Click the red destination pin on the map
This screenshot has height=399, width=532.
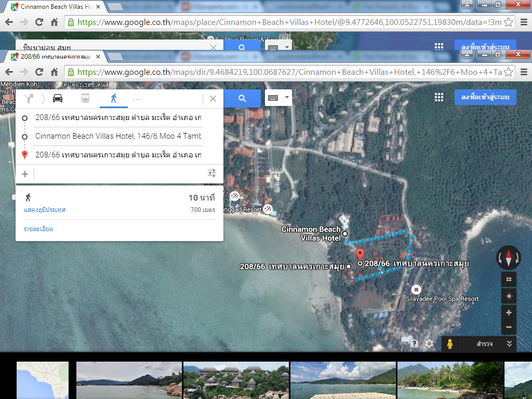point(360,255)
